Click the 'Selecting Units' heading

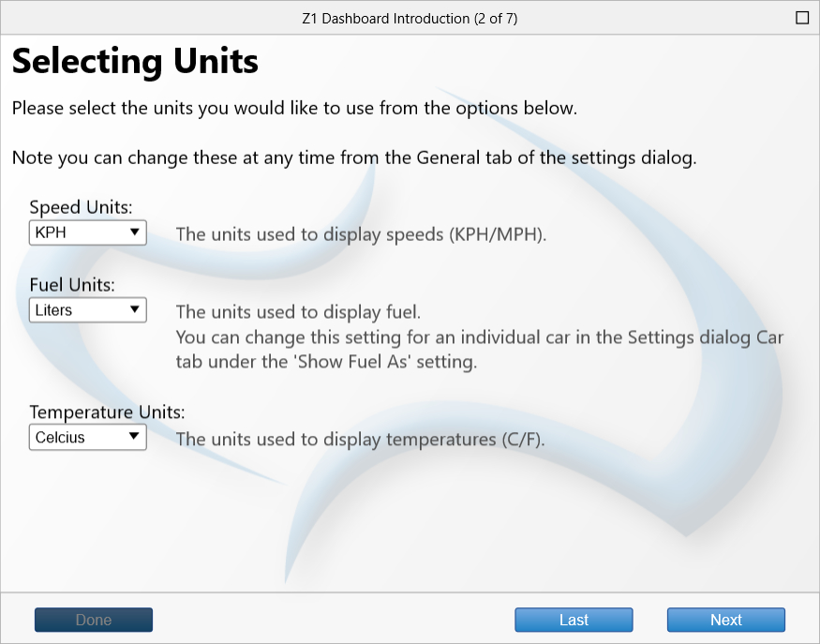coord(135,61)
